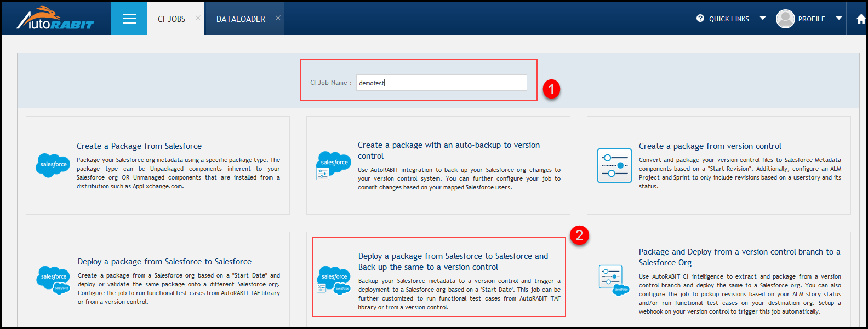The image size is (868, 329).
Task: Click the 'CI Job Name :' label
Action: pyautogui.click(x=331, y=83)
